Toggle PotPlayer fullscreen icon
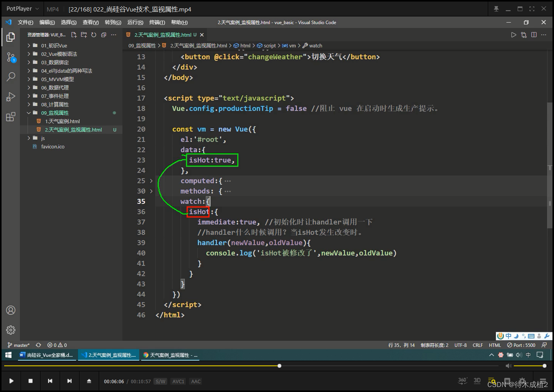This screenshot has width=554, height=392. (532, 9)
